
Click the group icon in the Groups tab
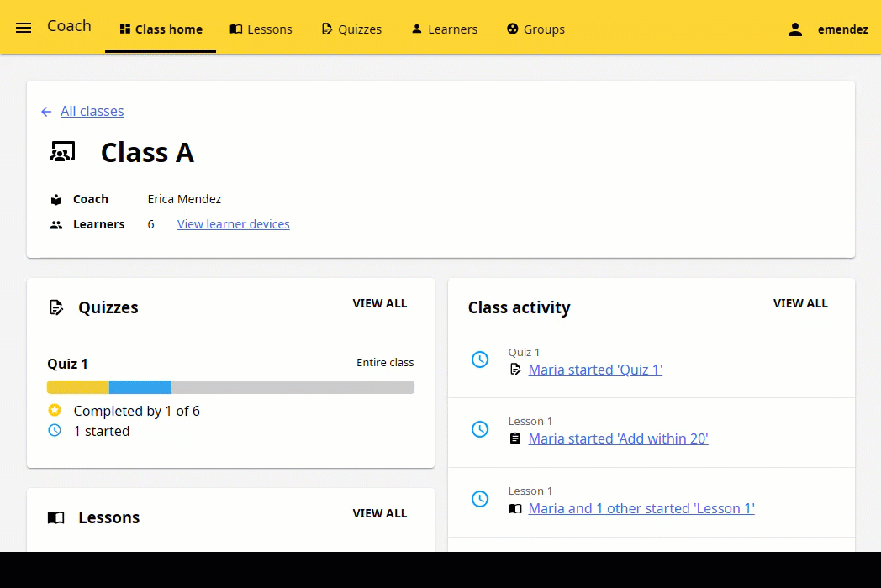point(513,29)
